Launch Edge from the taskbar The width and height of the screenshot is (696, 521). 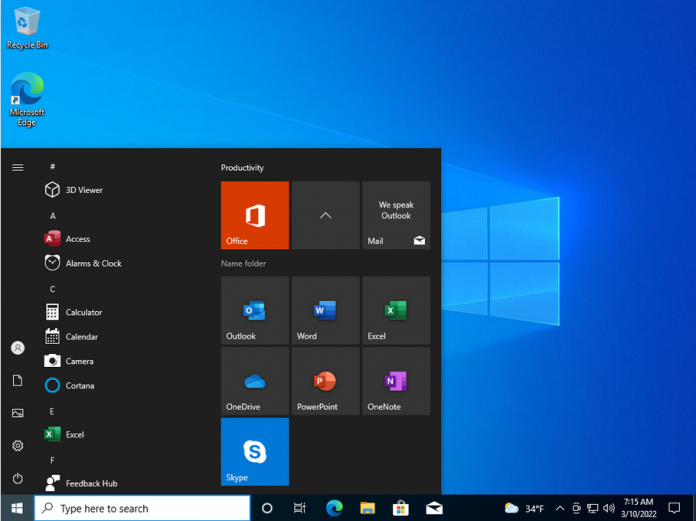[334, 508]
